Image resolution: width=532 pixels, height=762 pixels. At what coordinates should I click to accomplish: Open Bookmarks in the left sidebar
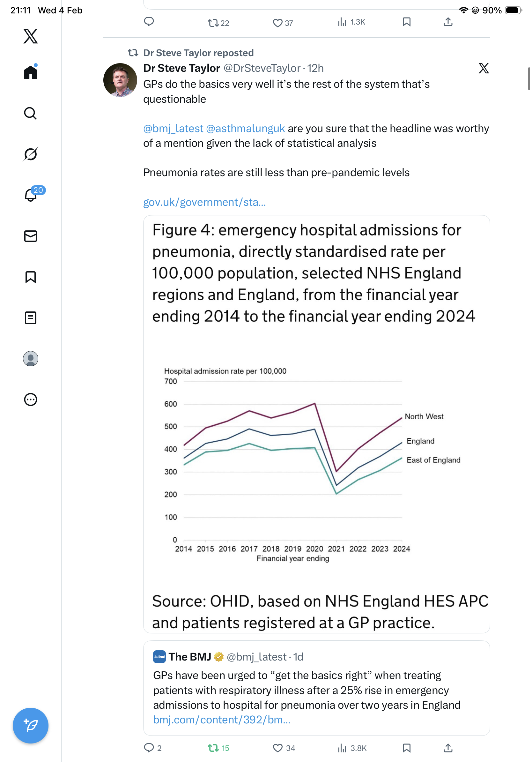(x=31, y=277)
